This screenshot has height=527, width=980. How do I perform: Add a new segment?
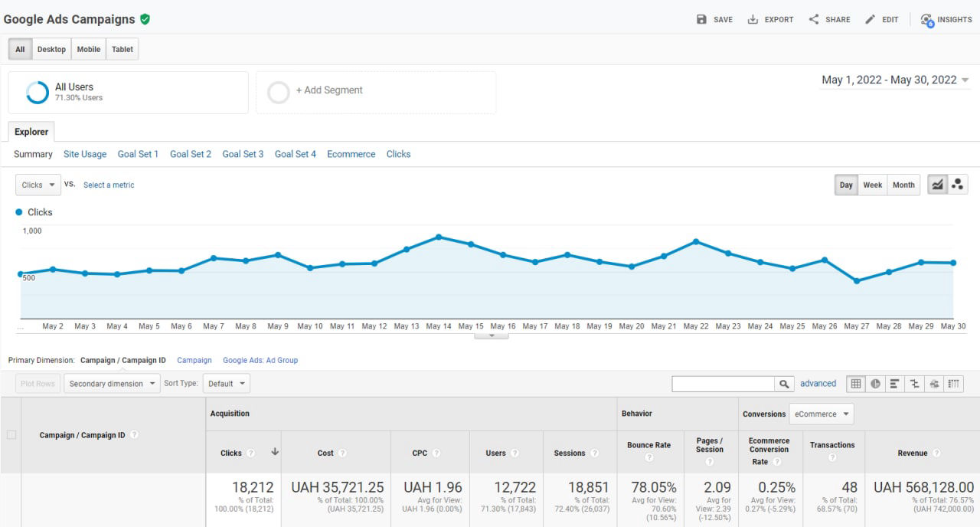pos(376,93)
